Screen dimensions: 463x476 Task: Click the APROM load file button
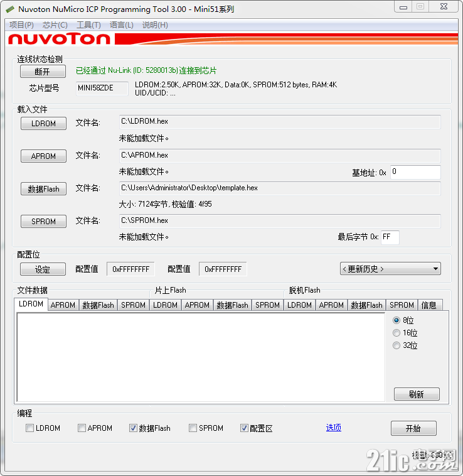coord(43,156)
